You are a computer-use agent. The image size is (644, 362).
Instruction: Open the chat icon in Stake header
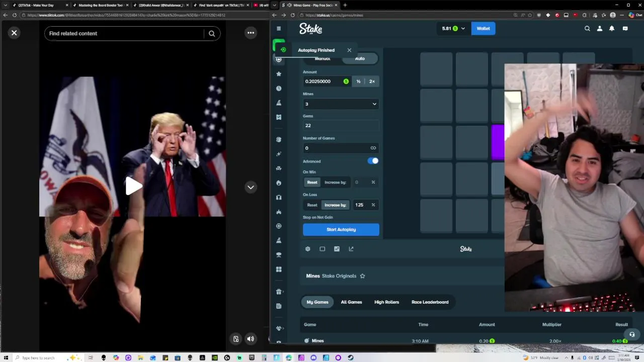625,29
